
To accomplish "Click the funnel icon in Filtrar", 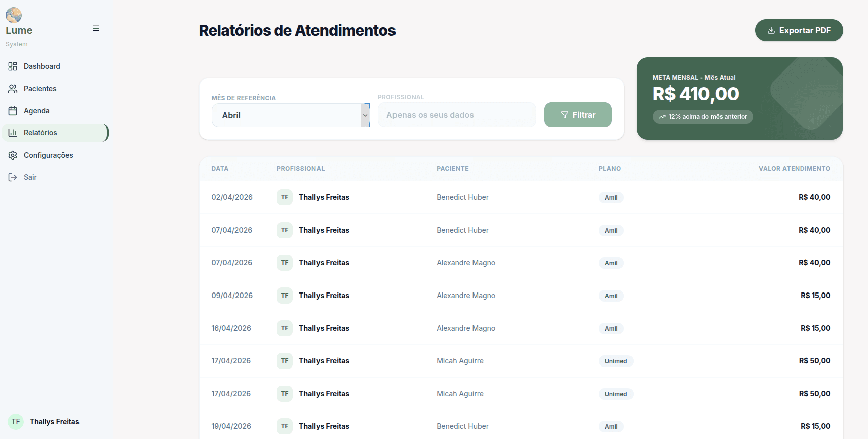I will (565, 115).
